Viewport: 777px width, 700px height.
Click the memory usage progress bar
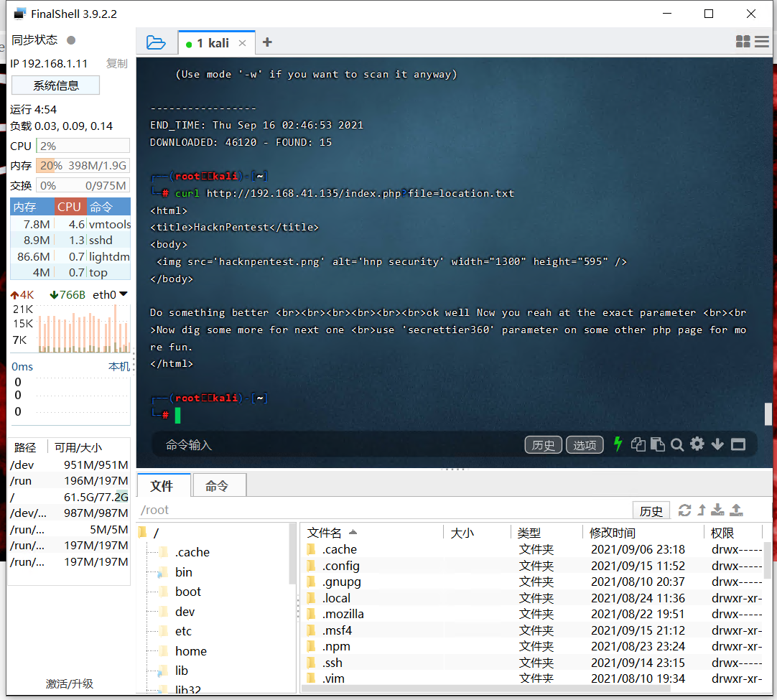81,166
